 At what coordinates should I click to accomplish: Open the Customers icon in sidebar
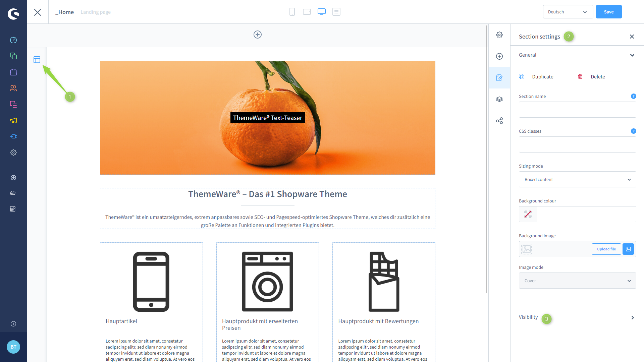13,88
